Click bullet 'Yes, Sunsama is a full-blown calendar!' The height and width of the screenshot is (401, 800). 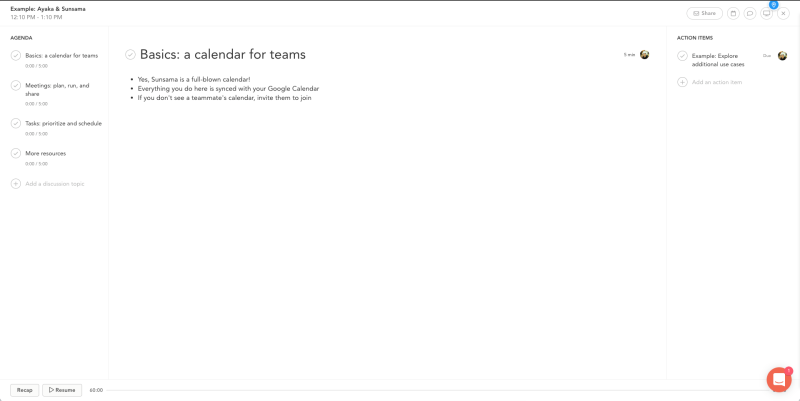point(194,80)
